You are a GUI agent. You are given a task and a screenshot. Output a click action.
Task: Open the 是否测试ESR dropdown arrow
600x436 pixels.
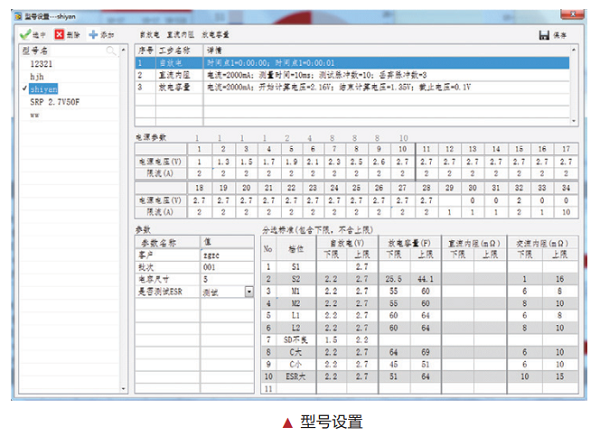pyautogui.click(x=247, y=292)
